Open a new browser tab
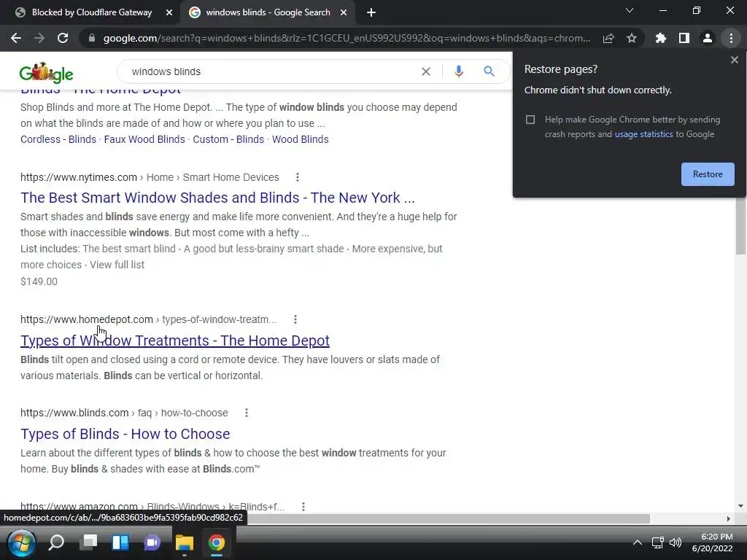This screenshot has height=560, width=747. (371, 13)
